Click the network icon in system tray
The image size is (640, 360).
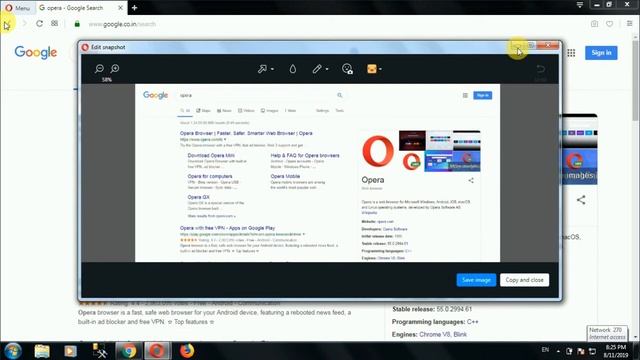(x=592, y=351)
